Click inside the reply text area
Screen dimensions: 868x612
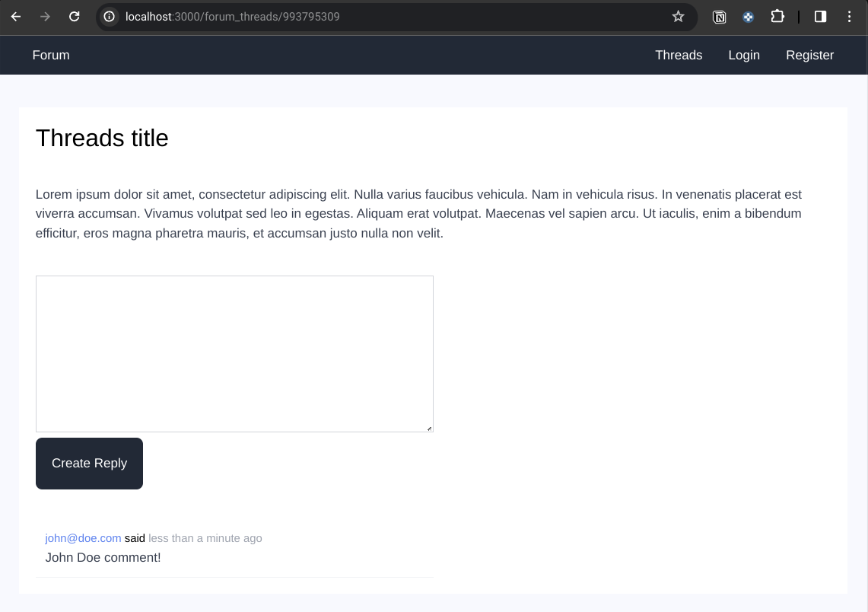click(234, 353)
